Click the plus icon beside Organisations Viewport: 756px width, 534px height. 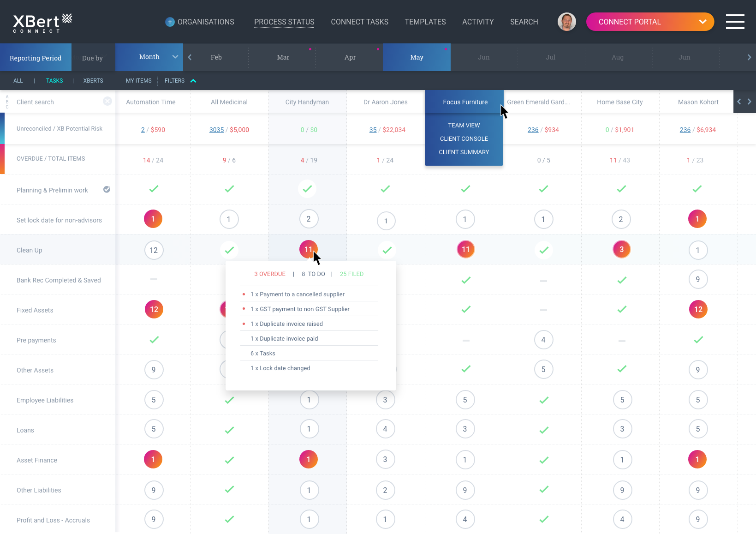coord(170,22)
